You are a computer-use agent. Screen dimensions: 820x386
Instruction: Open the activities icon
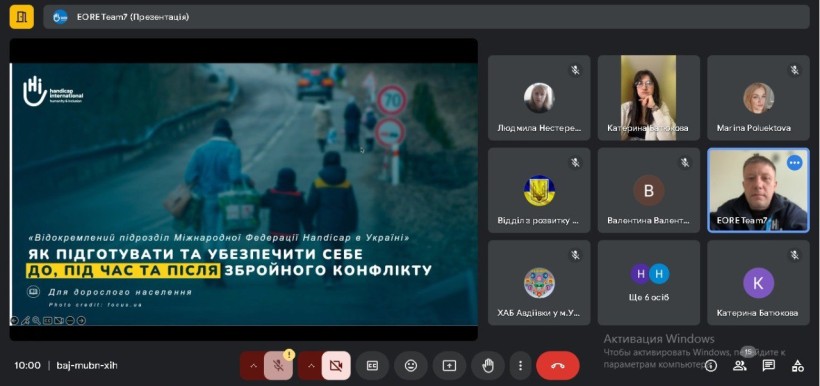(x=798, y=365)
